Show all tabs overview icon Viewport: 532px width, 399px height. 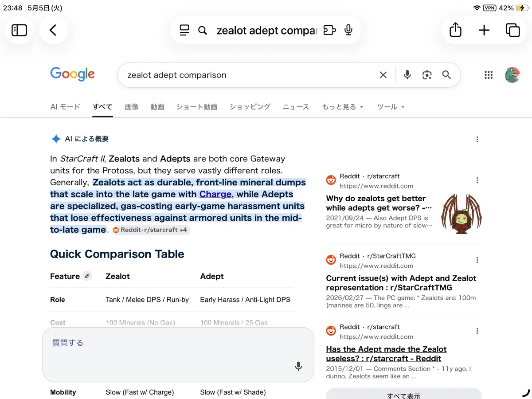[x=512, y=30]
